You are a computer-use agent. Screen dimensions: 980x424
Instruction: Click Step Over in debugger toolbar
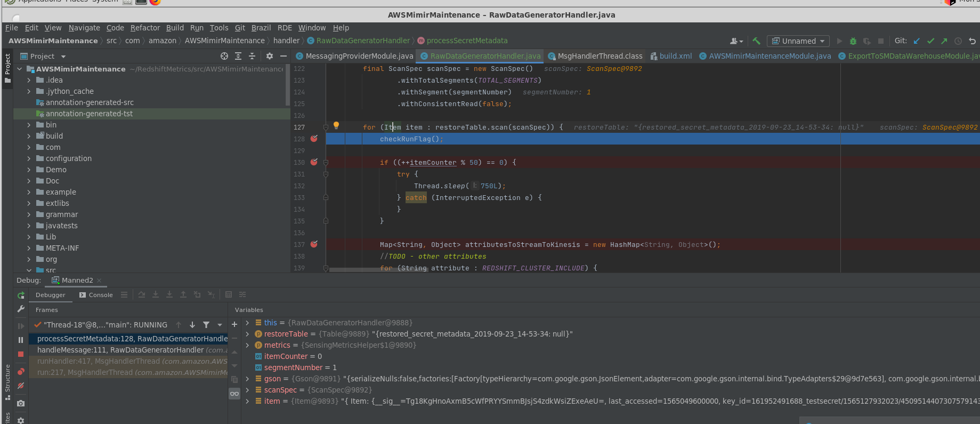[142, 294]
